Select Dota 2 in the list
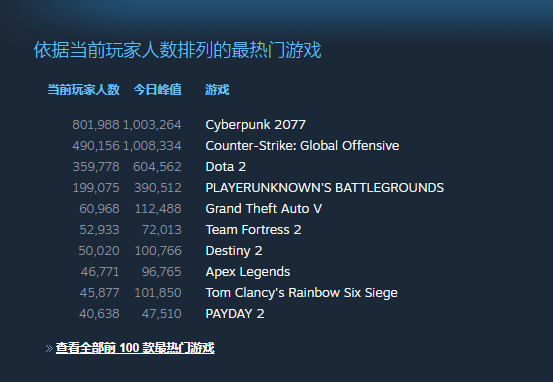Viewport: 553px width, 382px height. pos(226,166)
